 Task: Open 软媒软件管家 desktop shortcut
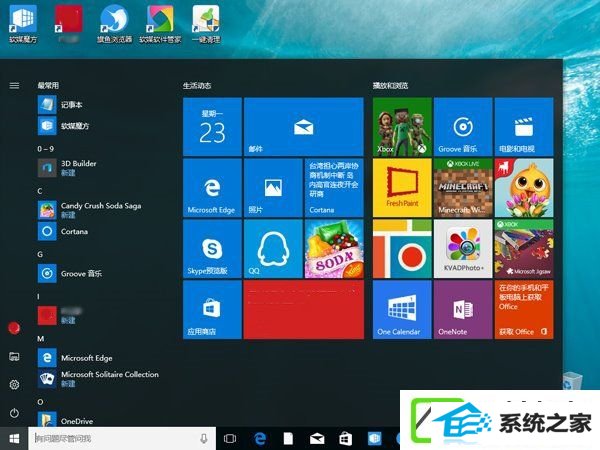pyautogui.click(x=160, y=24)
